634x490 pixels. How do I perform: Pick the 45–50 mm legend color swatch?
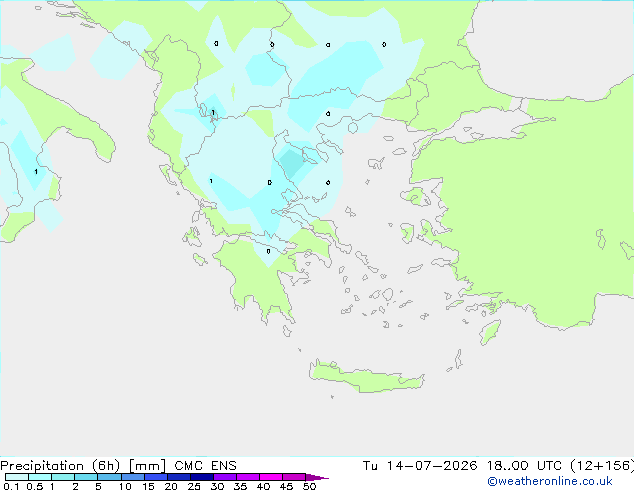tap(294, 477)
